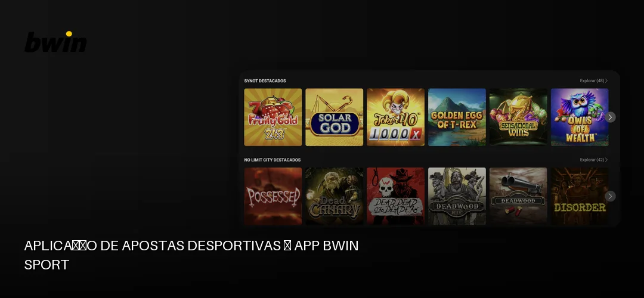
Task: Click the NO LIMIT CITY DESTACADOS heading
Action: tap(273, 160)
